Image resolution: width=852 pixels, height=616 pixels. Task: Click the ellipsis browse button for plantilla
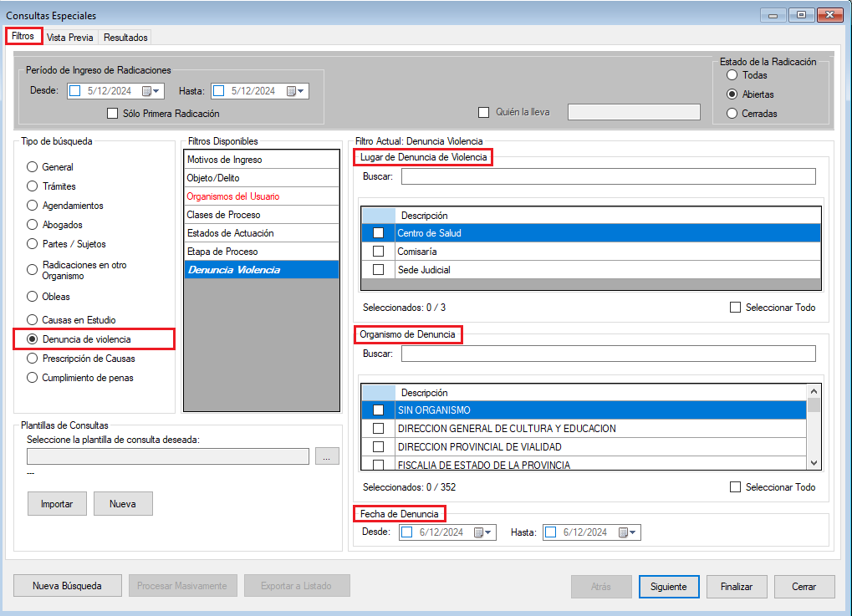(327, 456)
